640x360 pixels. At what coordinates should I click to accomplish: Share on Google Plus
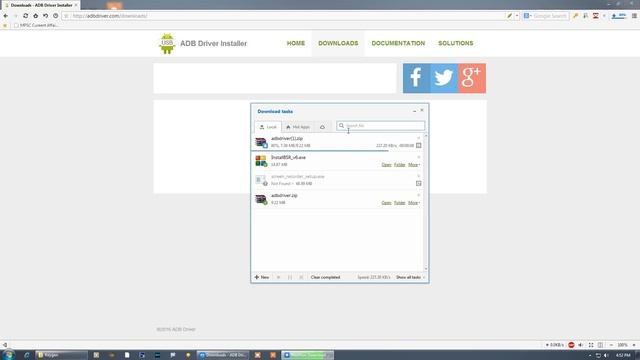(x=472, y=78)
